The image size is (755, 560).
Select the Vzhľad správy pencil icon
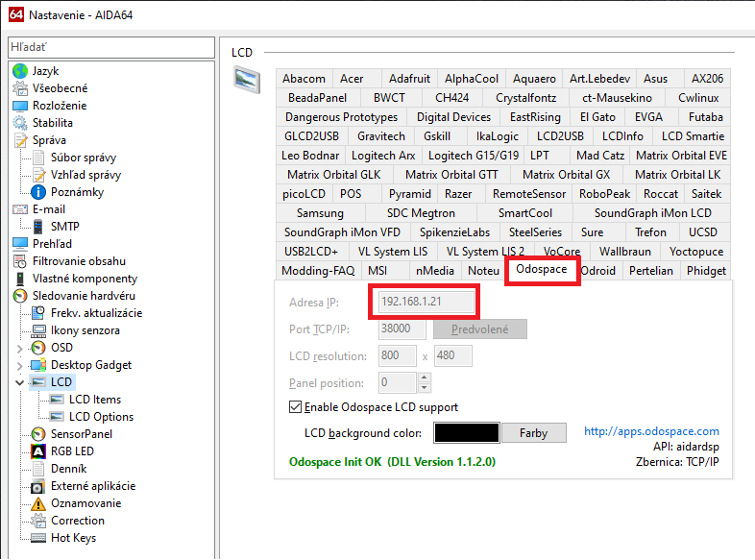(x=38, y=175)
